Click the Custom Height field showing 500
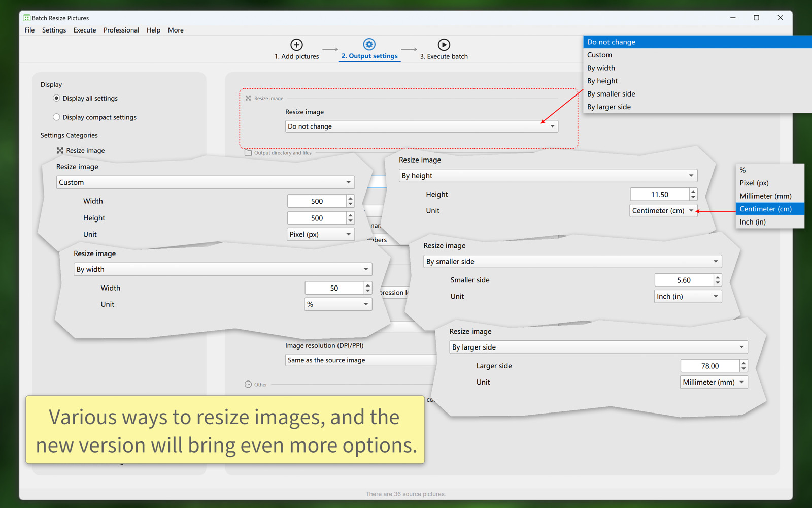 (x=317, y=218)
